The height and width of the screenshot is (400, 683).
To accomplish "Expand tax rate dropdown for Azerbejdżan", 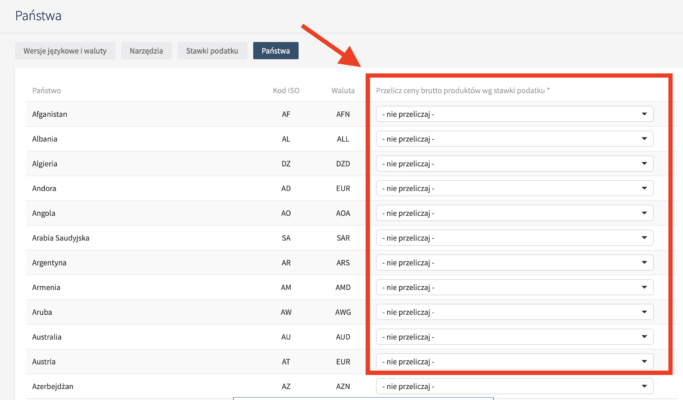I will coord(514,385).
